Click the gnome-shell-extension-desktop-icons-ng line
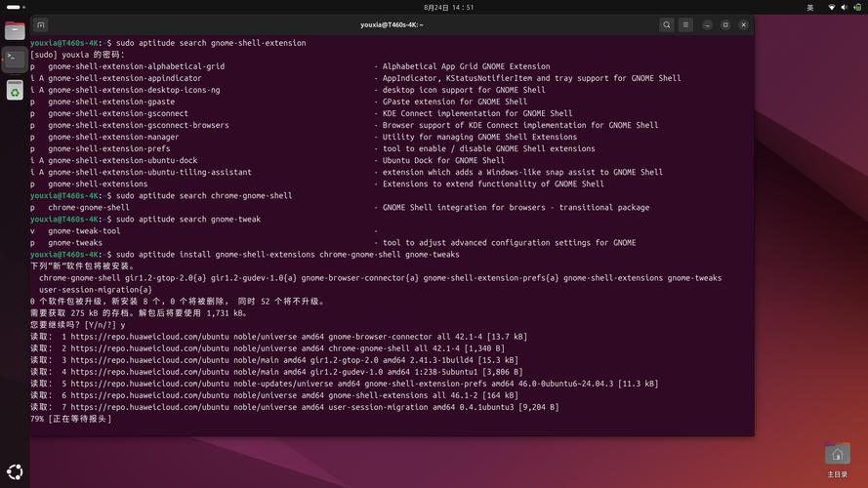Screen dimensions: 868x488 (288, 90)
